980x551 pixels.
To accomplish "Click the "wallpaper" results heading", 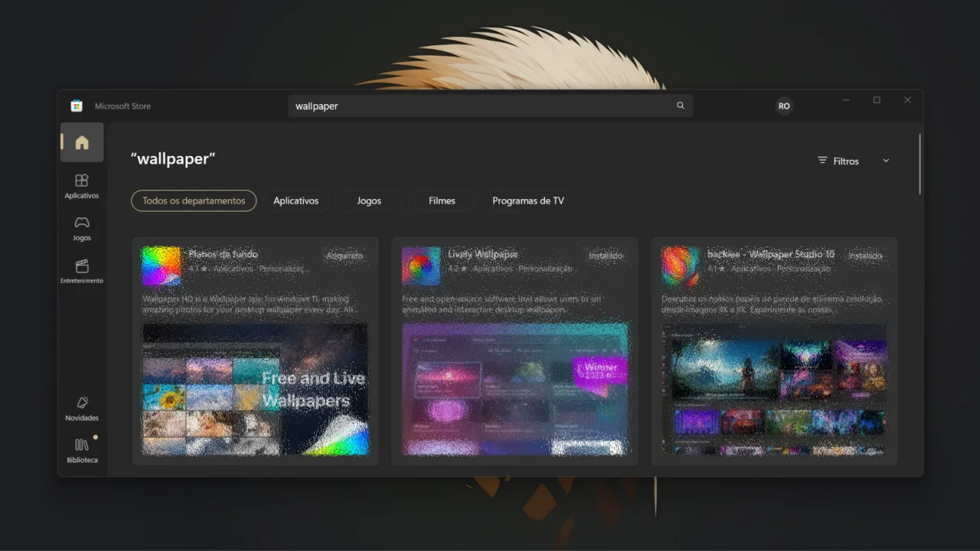I will point(173,159).
